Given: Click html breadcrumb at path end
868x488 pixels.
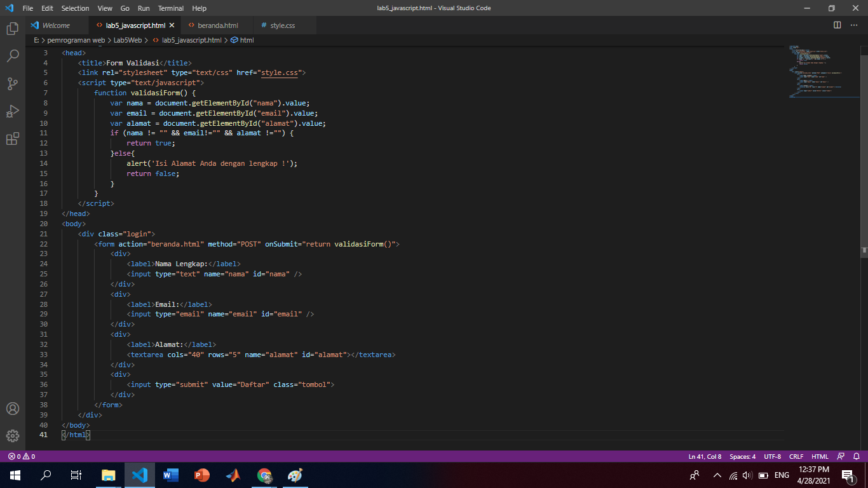Looking at the screenshot, I should tap(247, 39).
